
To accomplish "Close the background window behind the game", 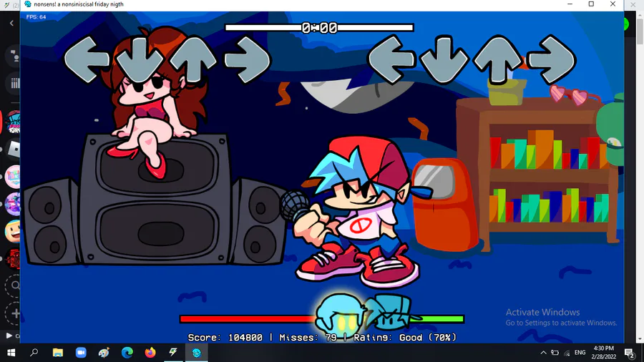I will click(x=633, y=4).
